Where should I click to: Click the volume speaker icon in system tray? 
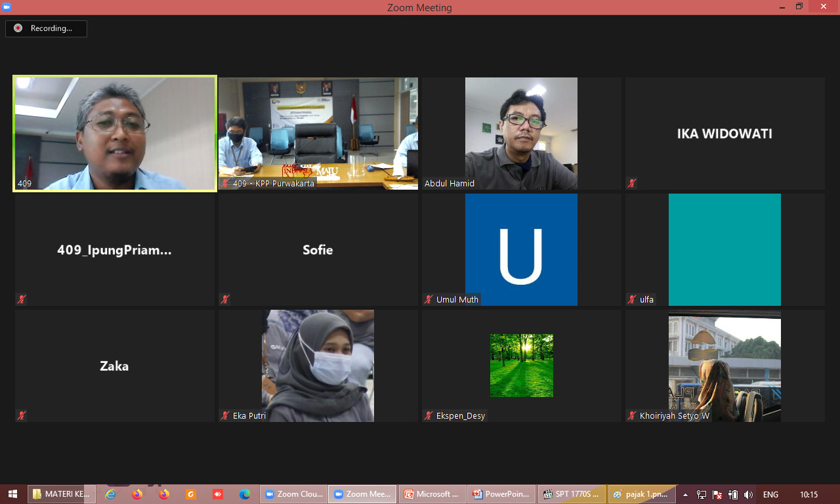pos(748,495)
